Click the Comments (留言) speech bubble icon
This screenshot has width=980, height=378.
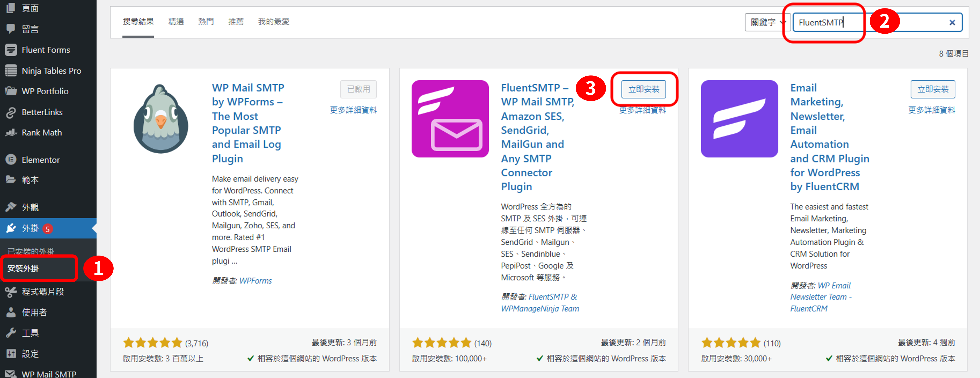click(x=11, y=28)
